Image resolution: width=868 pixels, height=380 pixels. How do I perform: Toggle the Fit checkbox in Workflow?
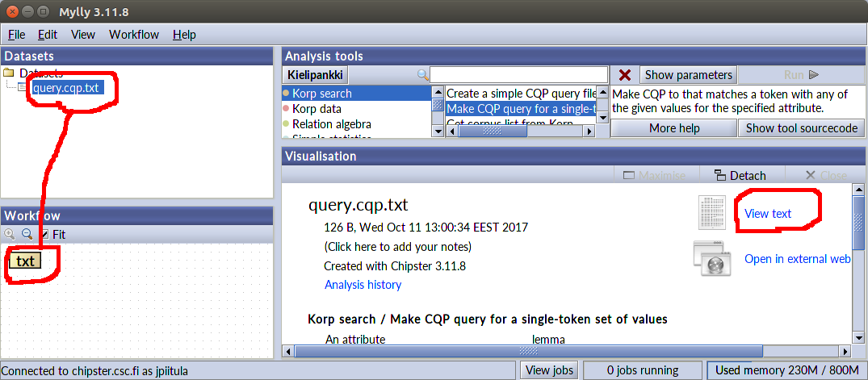tap(44, 234)
